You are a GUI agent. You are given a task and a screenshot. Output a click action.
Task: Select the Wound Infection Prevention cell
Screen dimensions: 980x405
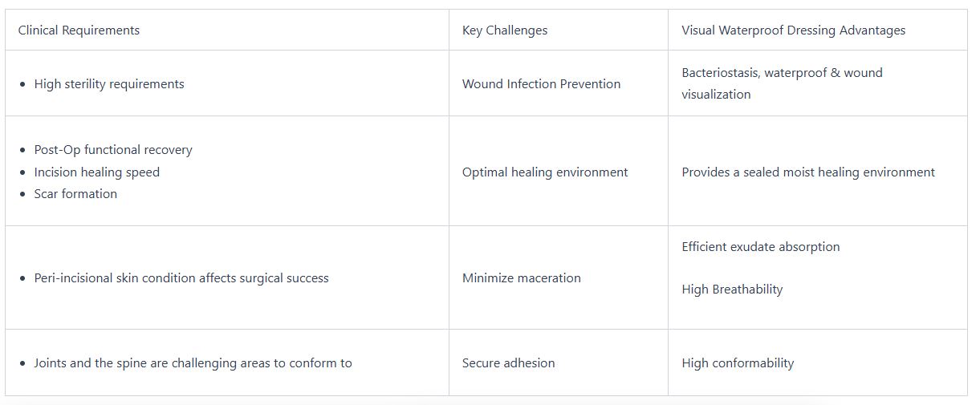coord(541,84)
